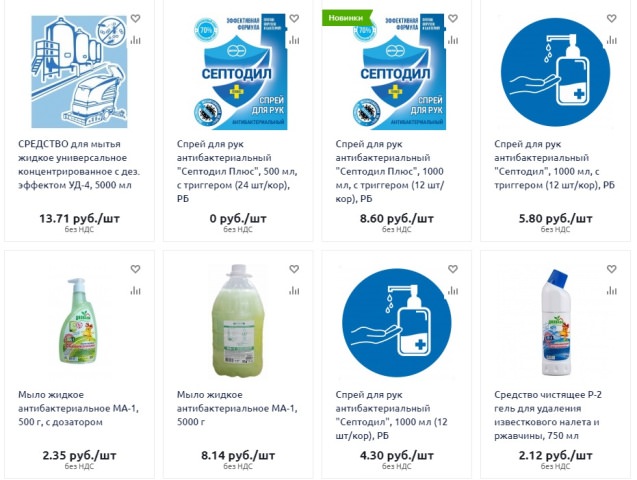Add МА-1 500 г soap to comparison
The image size is (637, 480).
click(x=135, y=291)
